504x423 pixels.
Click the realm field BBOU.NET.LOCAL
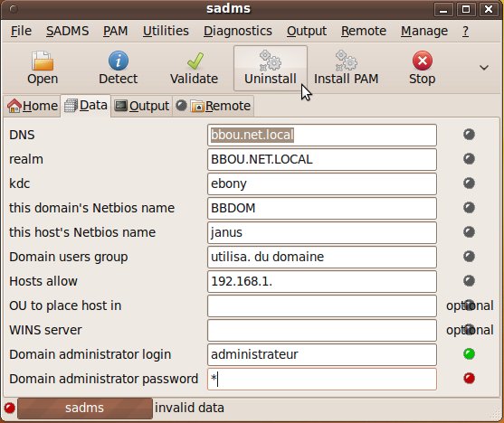tap(322, 159)
